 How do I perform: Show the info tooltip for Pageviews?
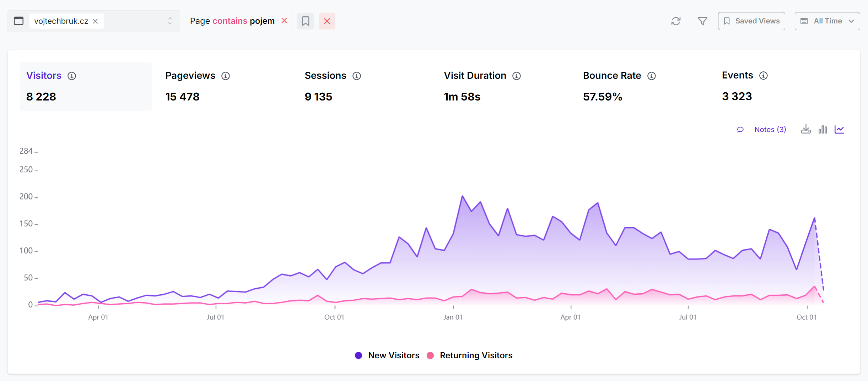point(226,76)
